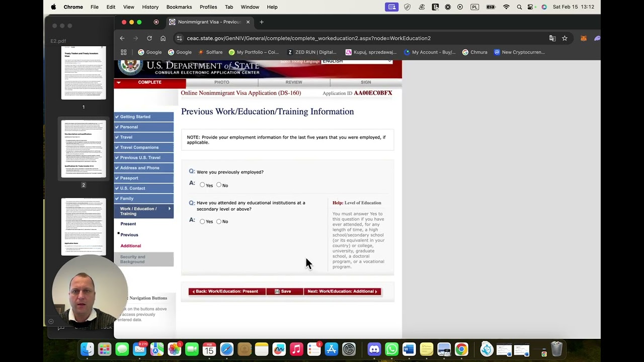View site information icon in address bar
Viewport: 644px width, 362px height.
[179, 38]
